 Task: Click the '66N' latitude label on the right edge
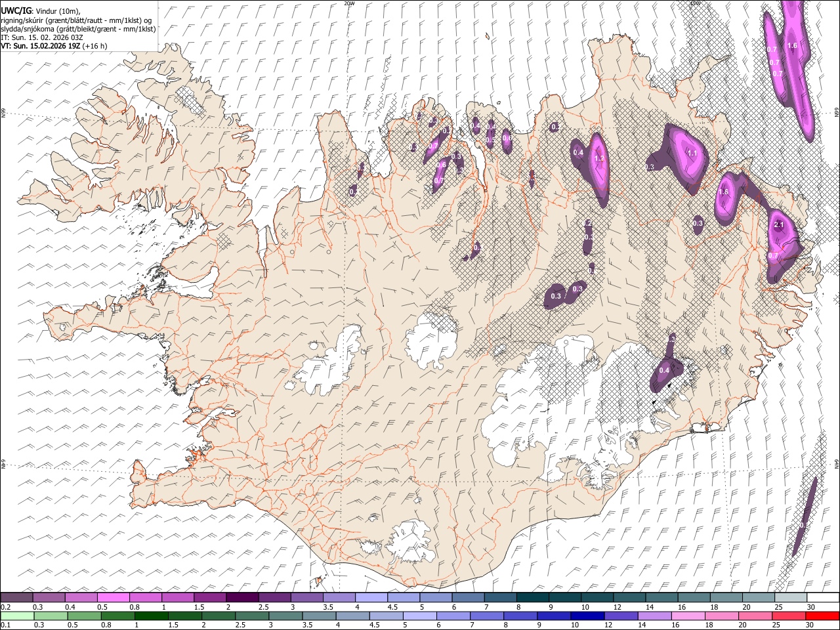click(837, 114)
